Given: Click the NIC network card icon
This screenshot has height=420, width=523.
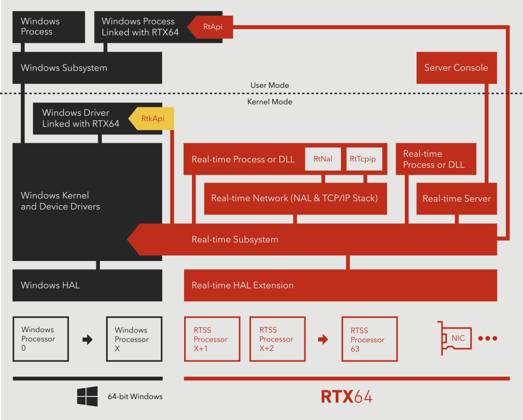Looking at the screenshot, I should (x=454, y=338).
